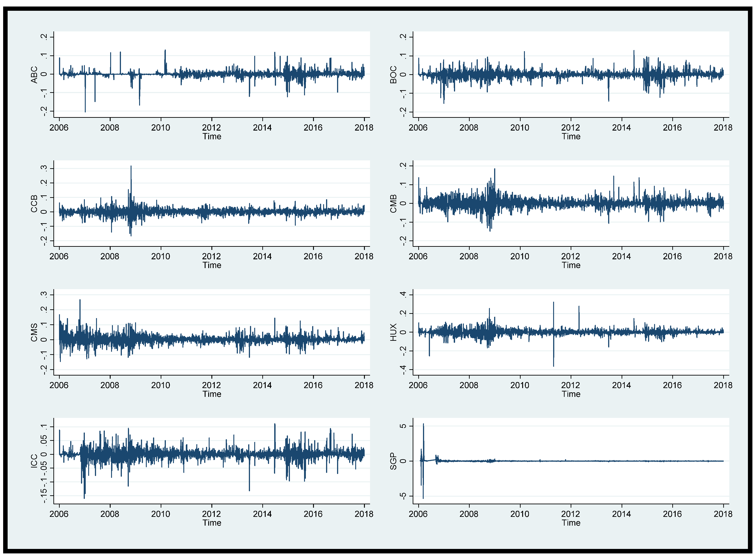Click the 2018 tick label on SGP chart
756x557 pixels.
click(723, 514)
